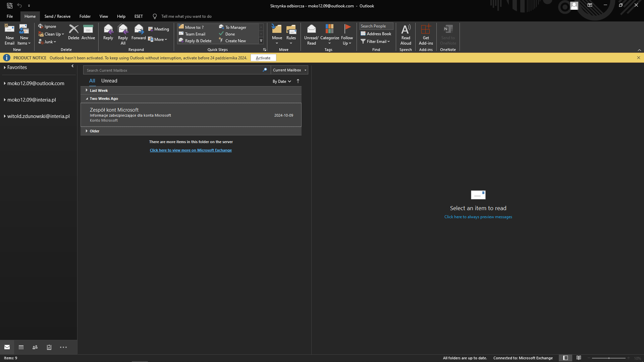Archive the selected message
Viewport: 644px width, 362px height.
(88, 32)
